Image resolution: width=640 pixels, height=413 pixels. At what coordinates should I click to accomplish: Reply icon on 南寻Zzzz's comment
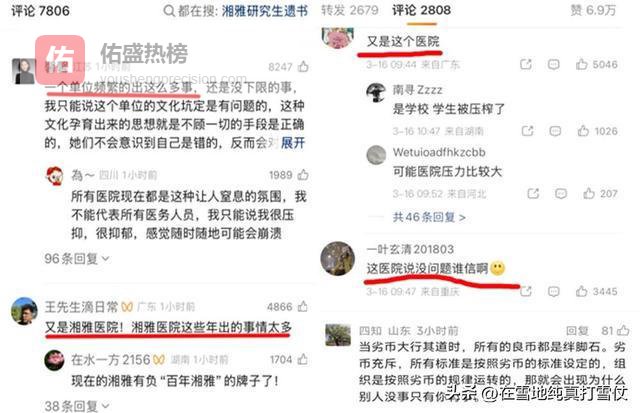555,131
